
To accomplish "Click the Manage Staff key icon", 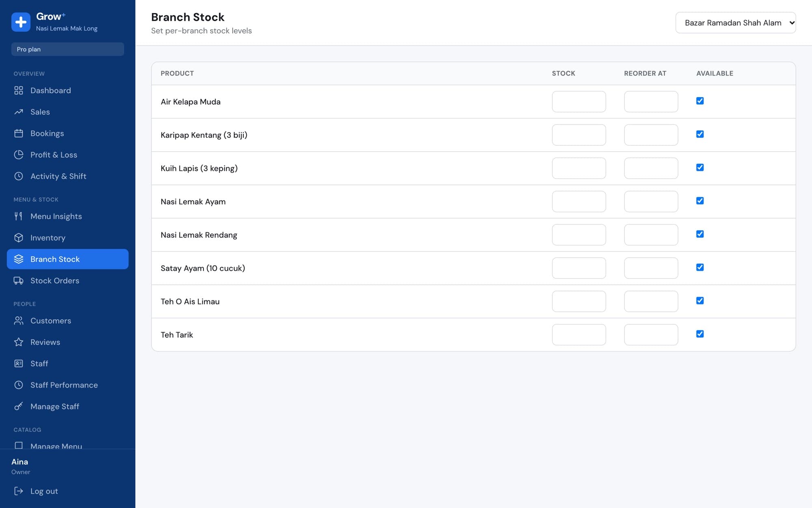I will pyautogui.click(x=19, y=406).
